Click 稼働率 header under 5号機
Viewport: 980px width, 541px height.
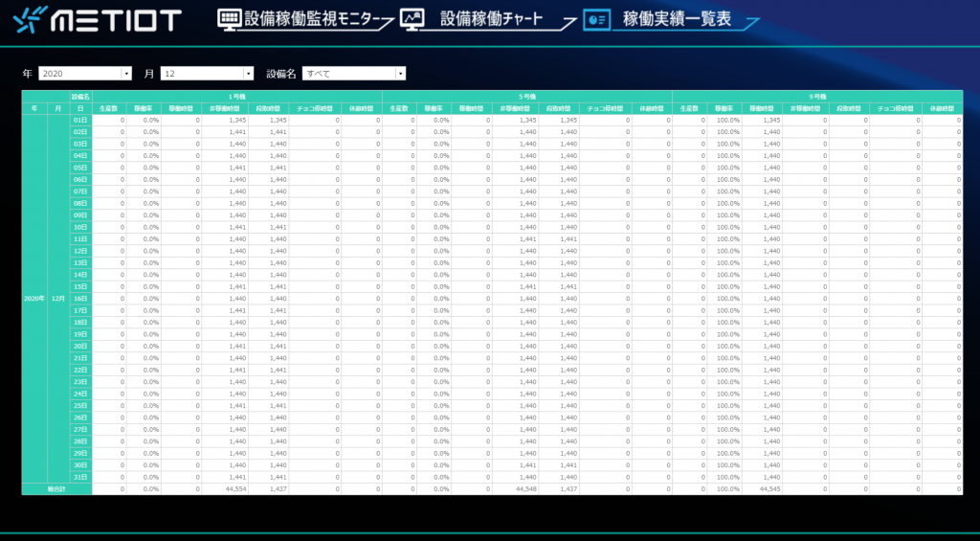tap(434, 108)
